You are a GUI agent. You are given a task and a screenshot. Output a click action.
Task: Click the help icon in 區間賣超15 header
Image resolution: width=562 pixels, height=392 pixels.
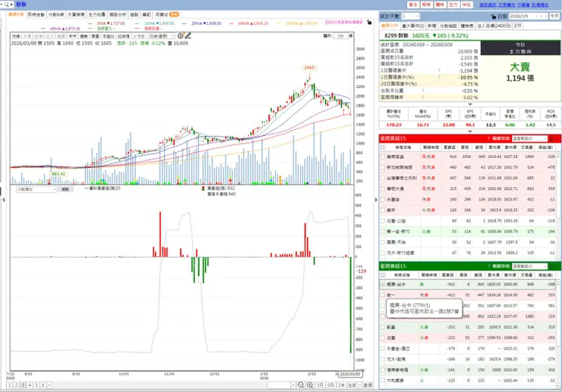coord(488,266)
